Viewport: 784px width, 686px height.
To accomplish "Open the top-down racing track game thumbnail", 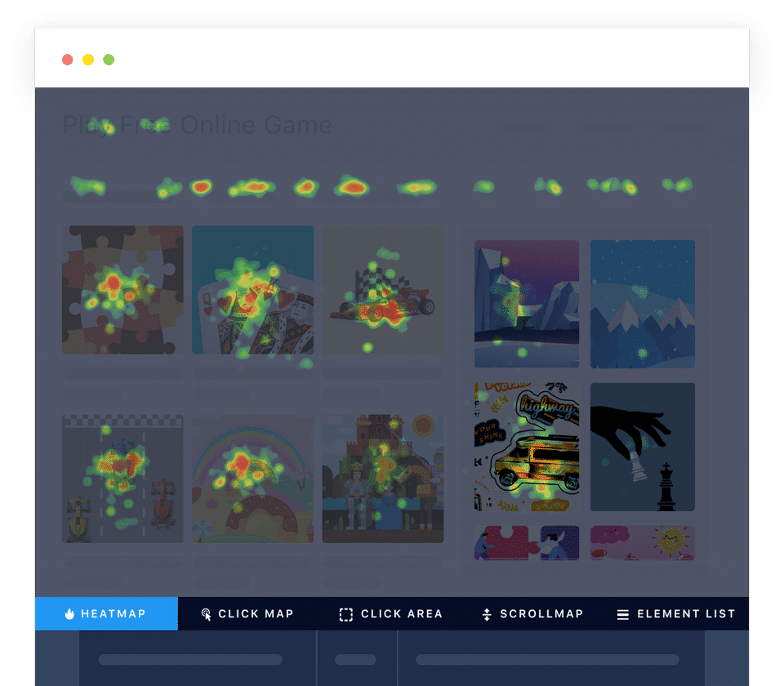I will [x=122, y=479].
